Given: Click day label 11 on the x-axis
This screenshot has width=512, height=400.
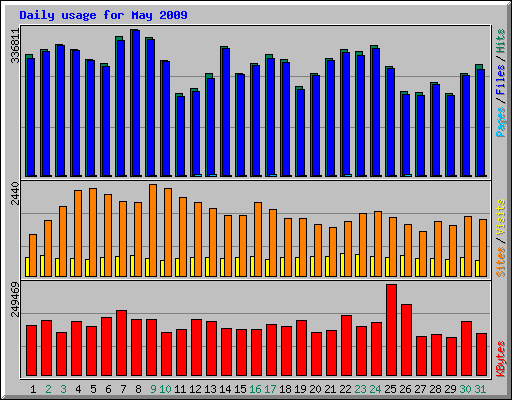Looking at the screenshot, I should [180, 389].
